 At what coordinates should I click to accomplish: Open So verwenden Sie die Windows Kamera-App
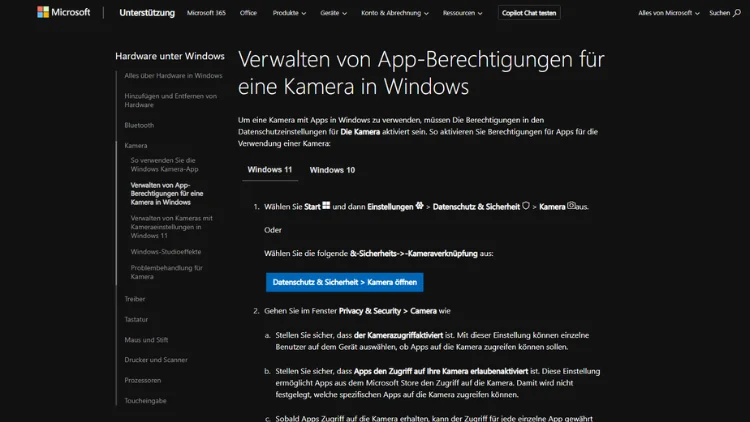coord(165,165)
